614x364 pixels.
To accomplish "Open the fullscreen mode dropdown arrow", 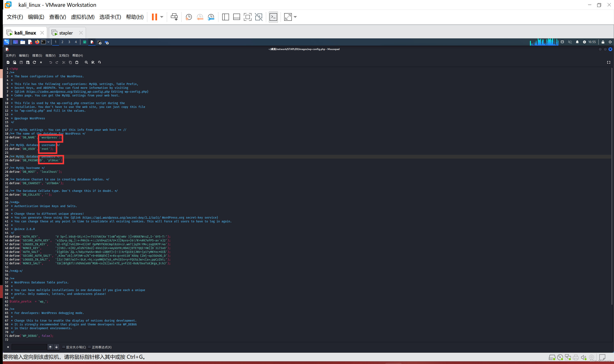I will 295,17.
